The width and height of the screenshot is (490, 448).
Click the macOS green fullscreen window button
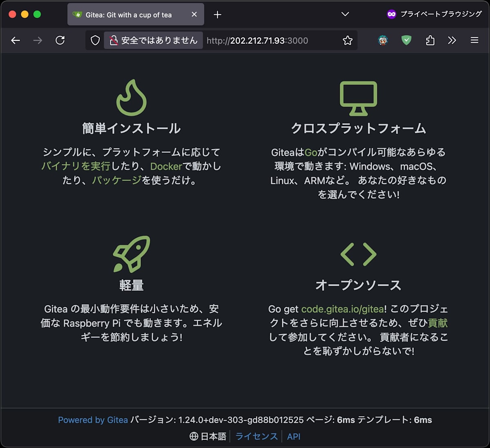pos(37,14)
